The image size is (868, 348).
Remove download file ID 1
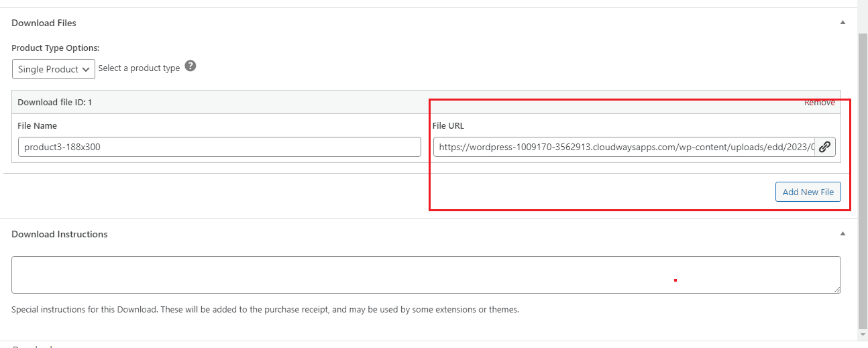(x=819, y=103)
